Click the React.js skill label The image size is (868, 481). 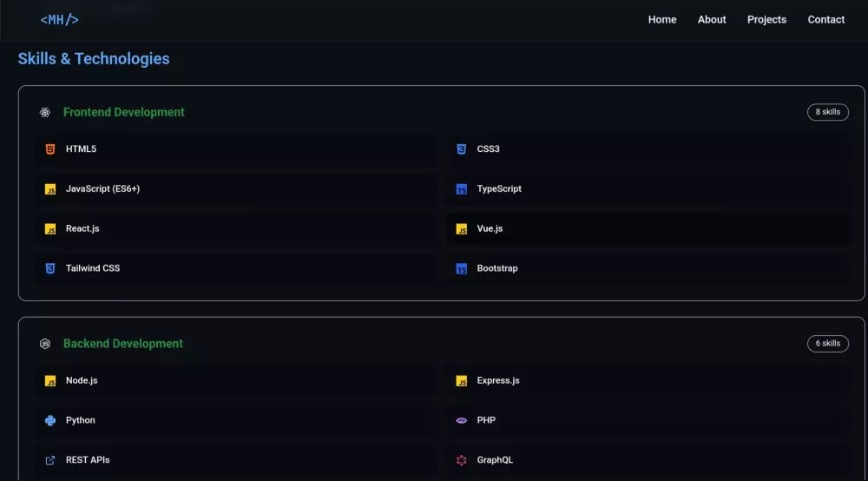pyautogui.click(x=82, y=228)
